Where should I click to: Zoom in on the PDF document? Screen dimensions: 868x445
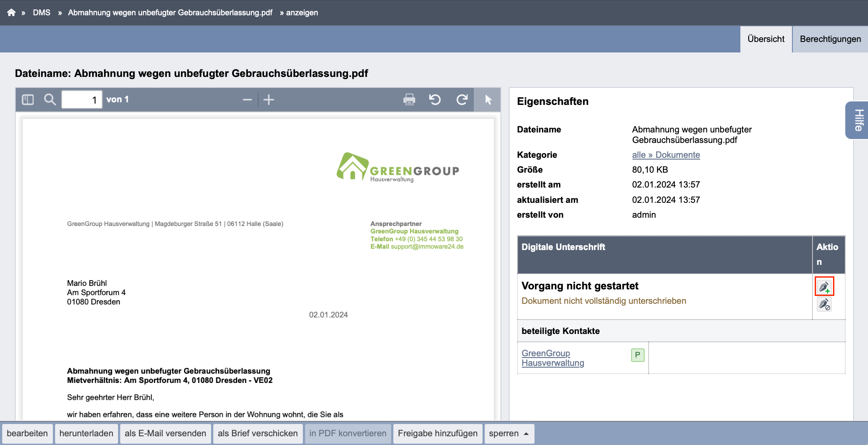coord(269,100)
